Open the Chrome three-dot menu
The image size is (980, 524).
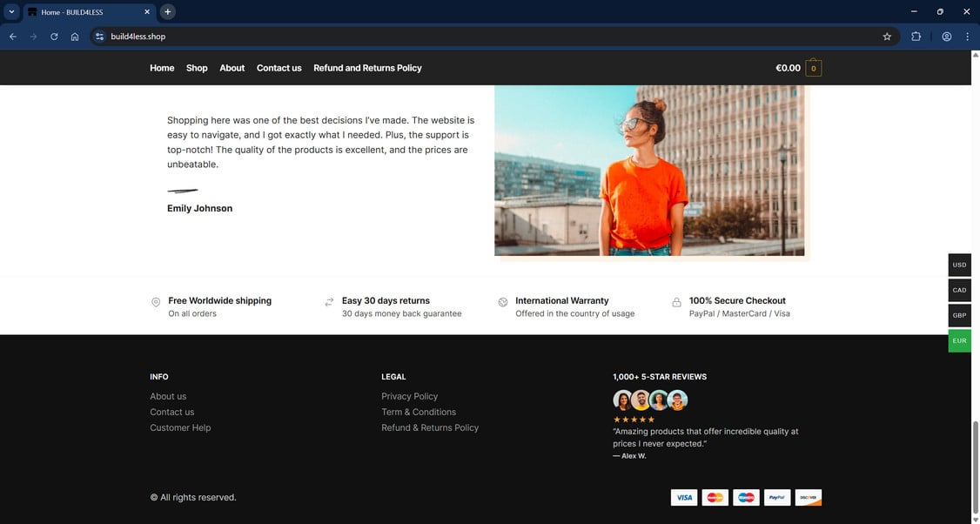coord(967,37)
